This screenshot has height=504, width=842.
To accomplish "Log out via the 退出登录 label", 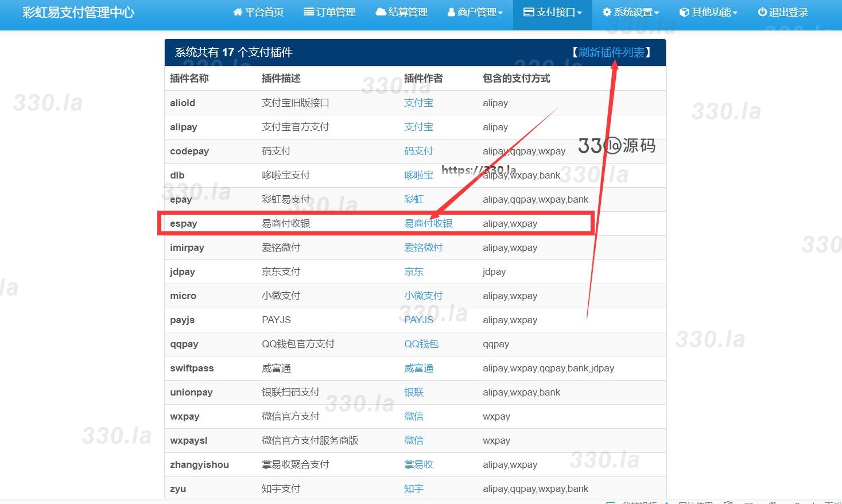I will 788,12.
